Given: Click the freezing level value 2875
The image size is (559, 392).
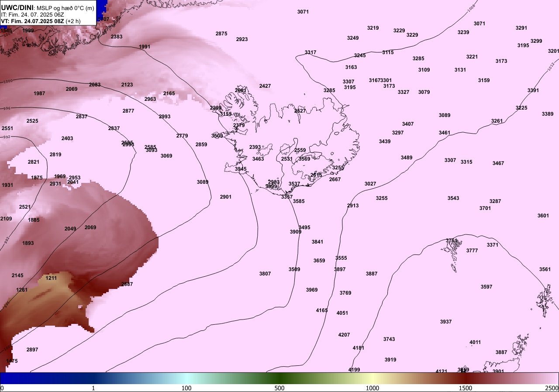Looking at the screenshot, I should tap(221, 34).
